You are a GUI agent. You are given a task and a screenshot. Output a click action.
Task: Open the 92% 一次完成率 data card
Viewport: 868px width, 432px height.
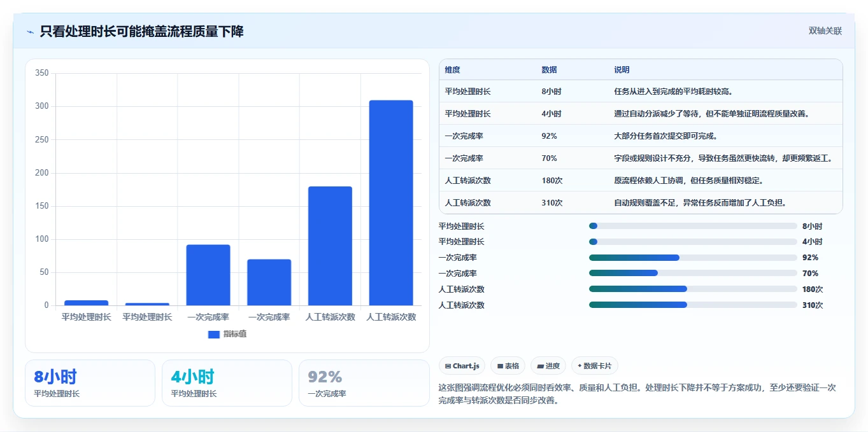point(364,383)
